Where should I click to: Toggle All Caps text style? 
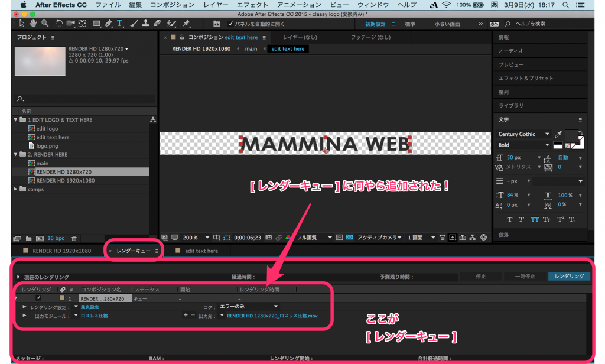click(534, 219)
